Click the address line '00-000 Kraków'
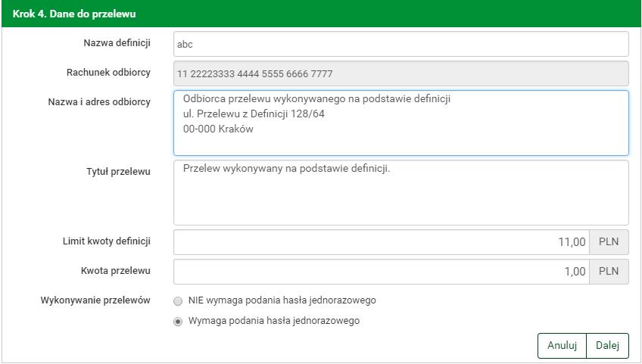Image resolution: width=642 pixels, height=364 pixels. (218, 129)
